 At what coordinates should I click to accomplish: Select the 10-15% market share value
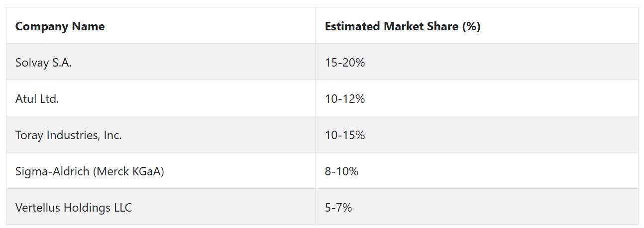click(345, 135)
